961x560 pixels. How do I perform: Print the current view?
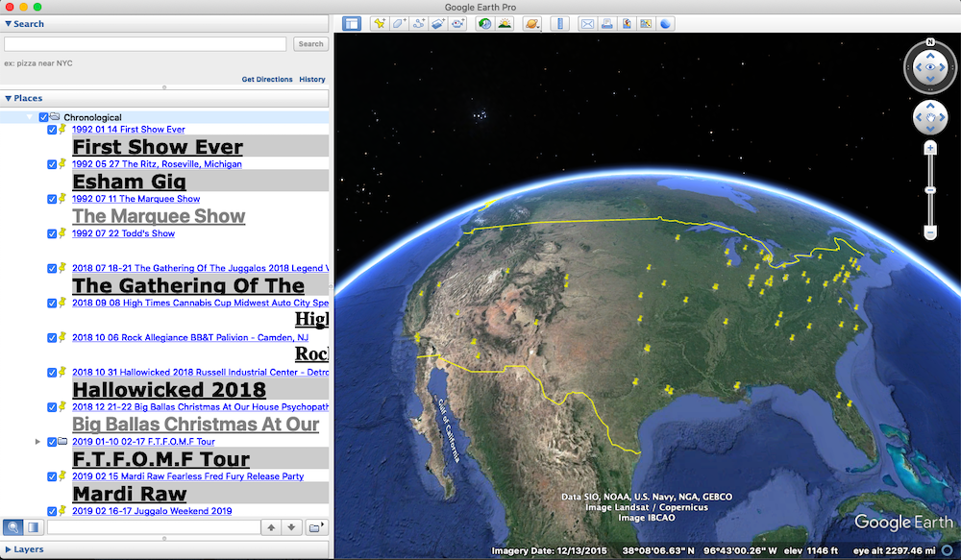point(606,24)
